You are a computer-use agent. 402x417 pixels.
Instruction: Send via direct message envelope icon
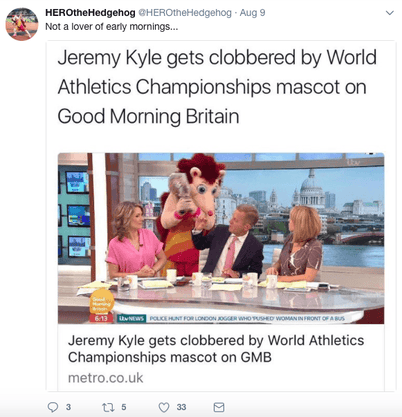[219, 407]
